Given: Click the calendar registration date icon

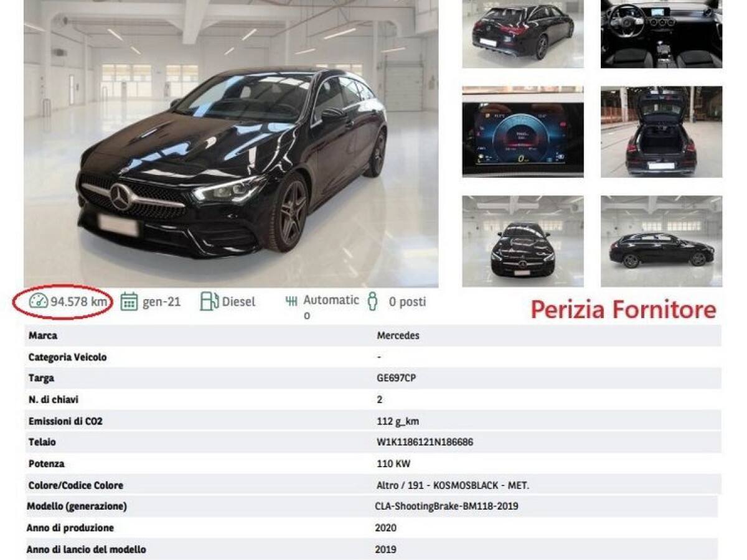Looking at the screenshot, I should [x=129, y=302].
